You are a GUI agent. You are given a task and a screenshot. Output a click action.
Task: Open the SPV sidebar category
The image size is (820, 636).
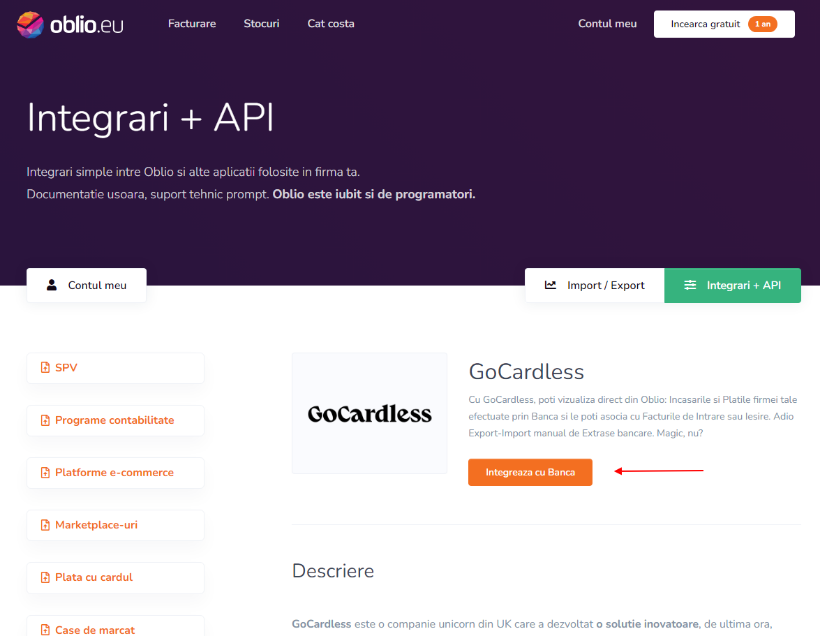click(x=115, y=368)
